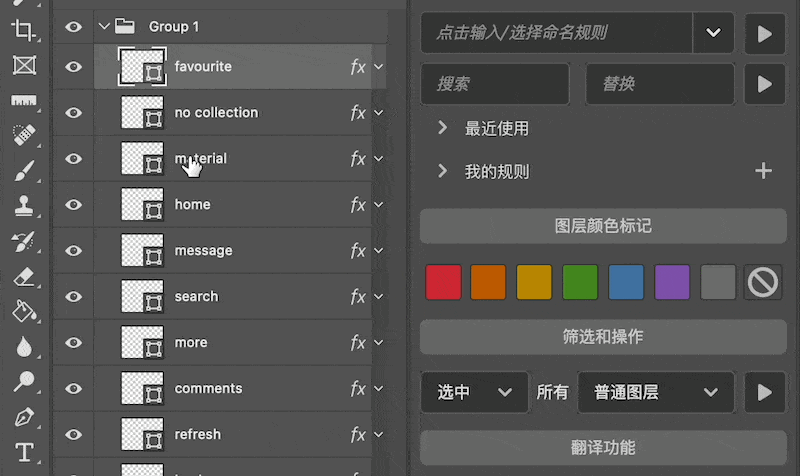
Task: Select the History Brush tool
Action: [x=23, y=241]
